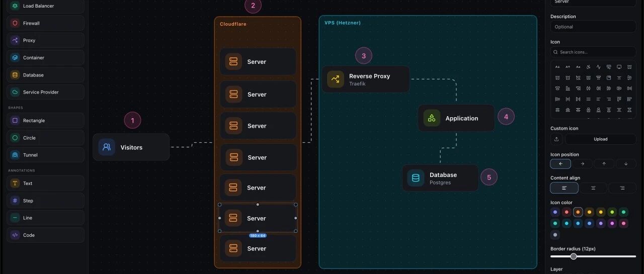Choose the Container component in sidebar

pos(45,58)
